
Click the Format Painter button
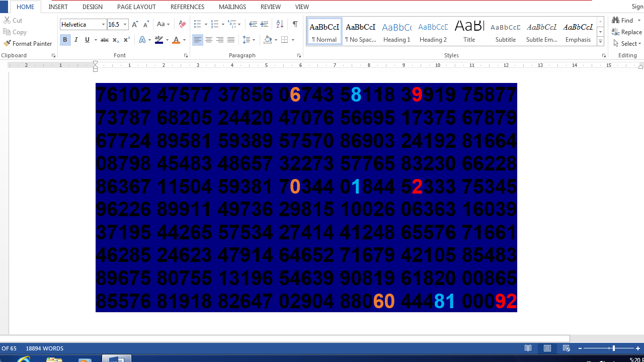(28, 44)
